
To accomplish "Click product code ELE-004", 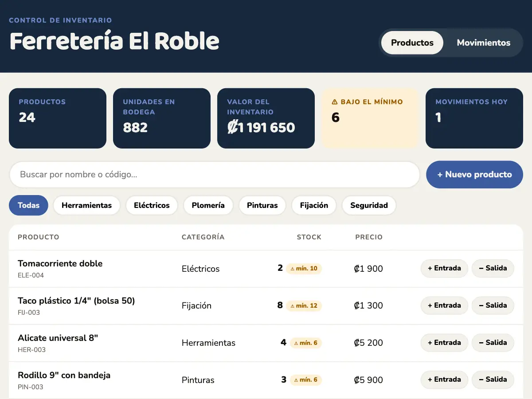I will pyautogui.click(x=31, y=275).
